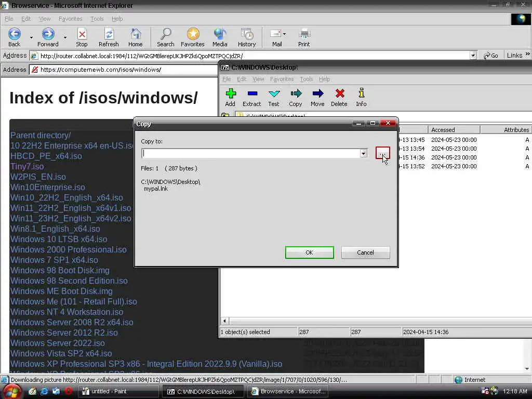This screenshot has width=532, height=399.
Task: Click Cancel in the Copy dialog
Action: [x=365, y=252]
